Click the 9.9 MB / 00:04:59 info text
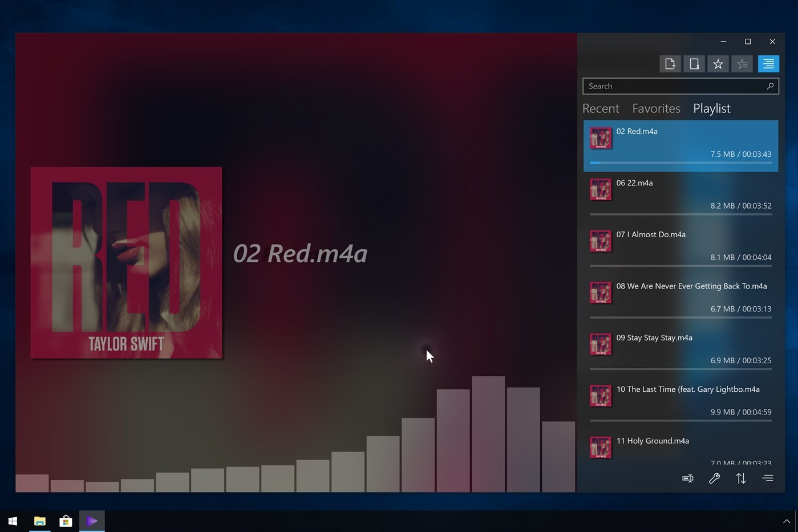This screenshot has height=532, width=798. point(740,412)
